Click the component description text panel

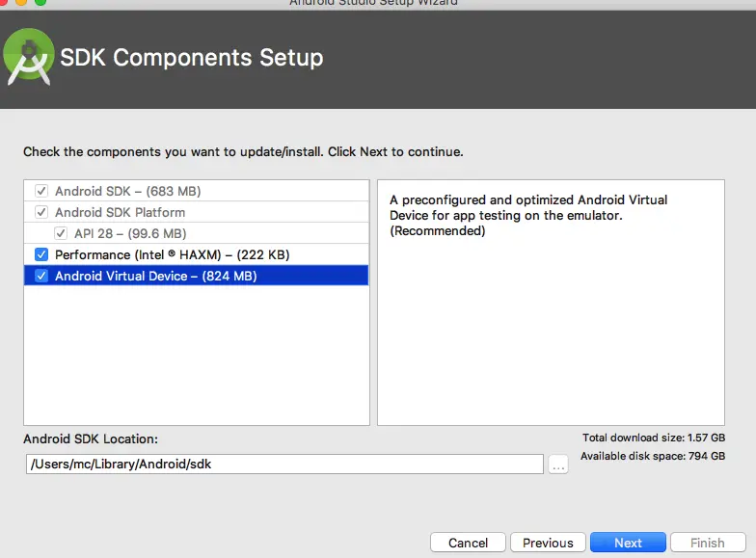click(551, 303)
